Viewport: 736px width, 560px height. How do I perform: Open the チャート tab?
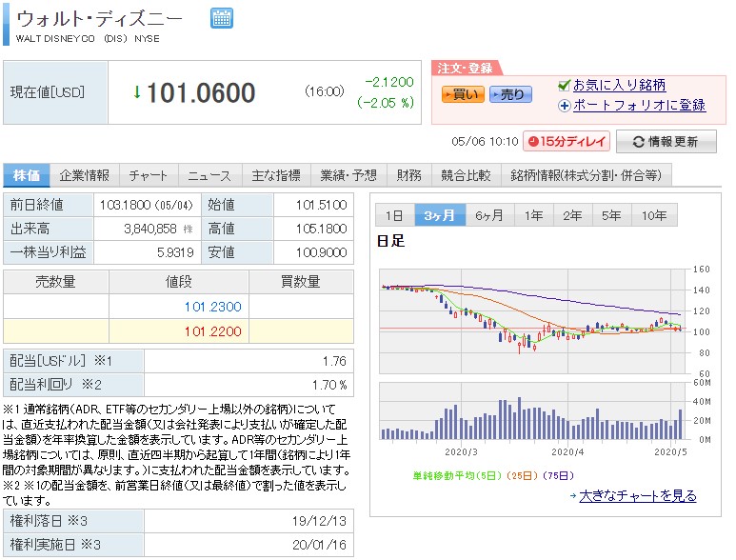149,175
